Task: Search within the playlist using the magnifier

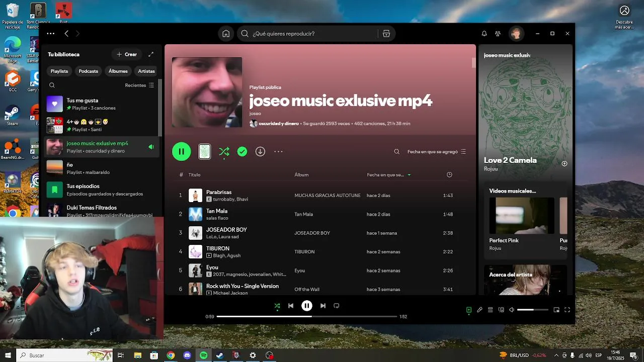Action: coord(396,151)
